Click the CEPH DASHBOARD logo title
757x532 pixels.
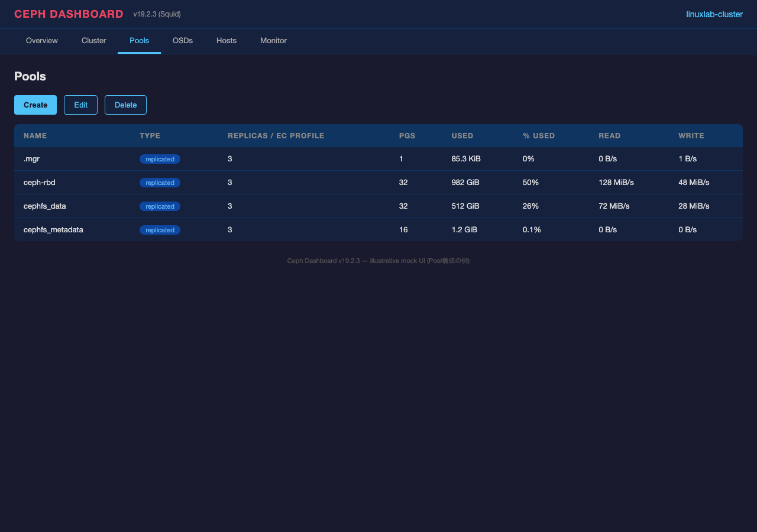(69, 14)
